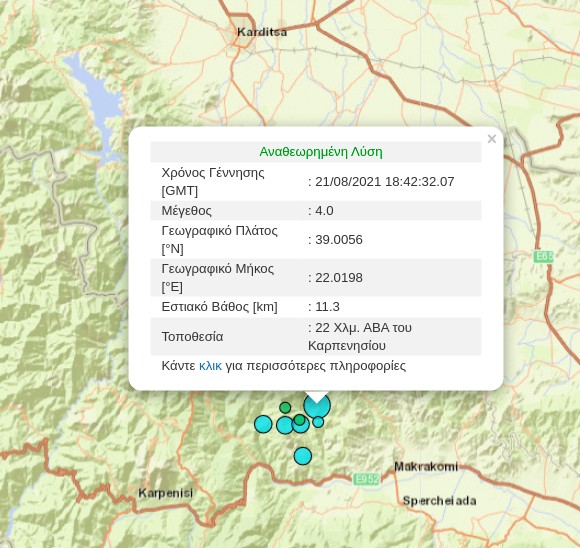The image size is (580, 548).
Task: Select the cyan marker below the standalone green one
Action: [285, 425]
